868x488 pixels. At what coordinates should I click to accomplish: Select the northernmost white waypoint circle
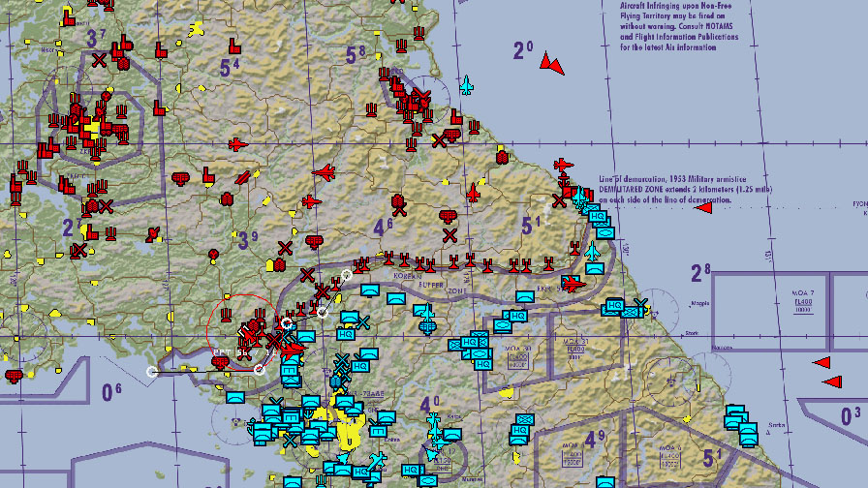click(x=347, y=274)
